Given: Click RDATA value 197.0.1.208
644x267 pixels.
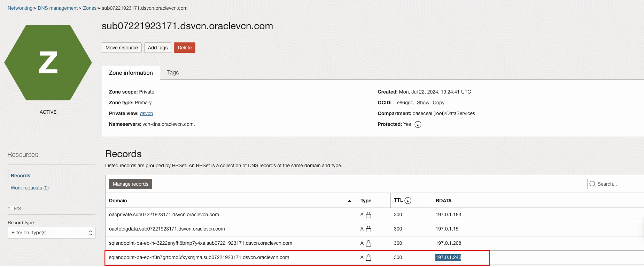Looking at the screenshot, I should pos(448,243).
